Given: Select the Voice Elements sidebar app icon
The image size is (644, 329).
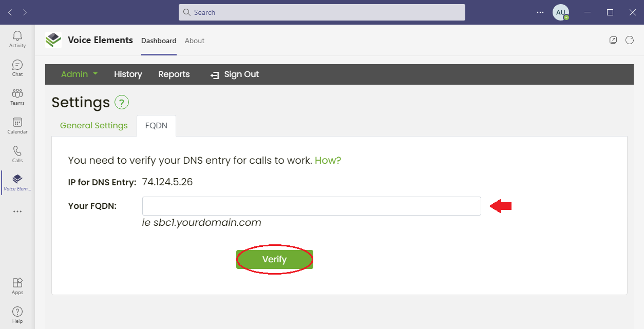Looking at the screenshot, I should point(17,179).
